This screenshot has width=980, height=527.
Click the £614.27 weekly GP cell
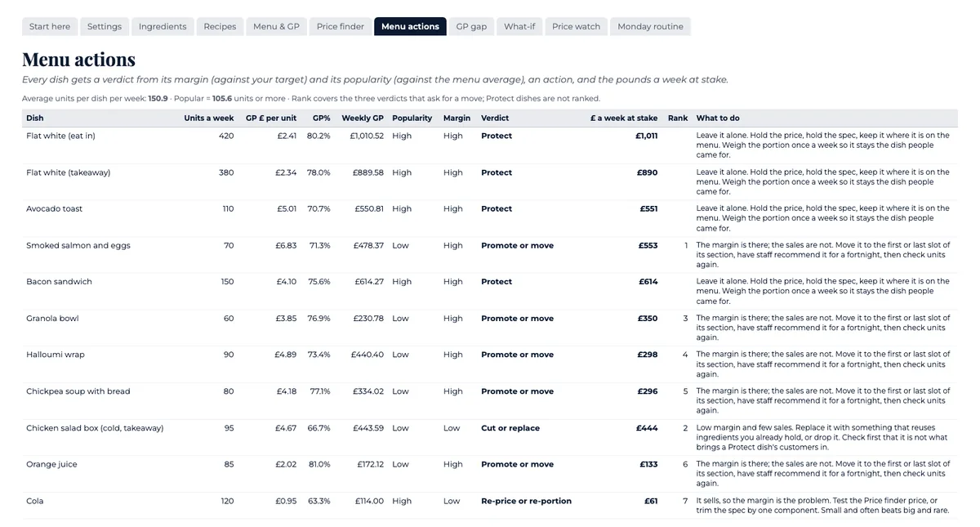pyautogui.click(x=368, y=281)
